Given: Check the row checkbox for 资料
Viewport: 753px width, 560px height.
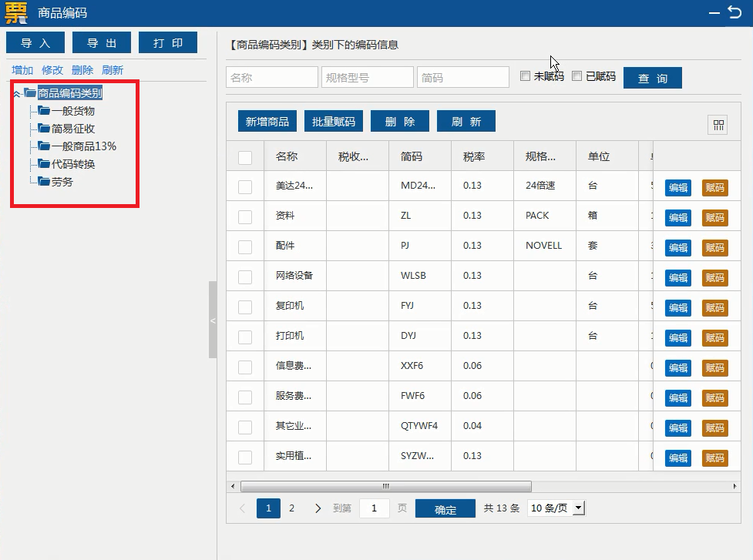Looking at the screenshot, I should click(245, 217).
